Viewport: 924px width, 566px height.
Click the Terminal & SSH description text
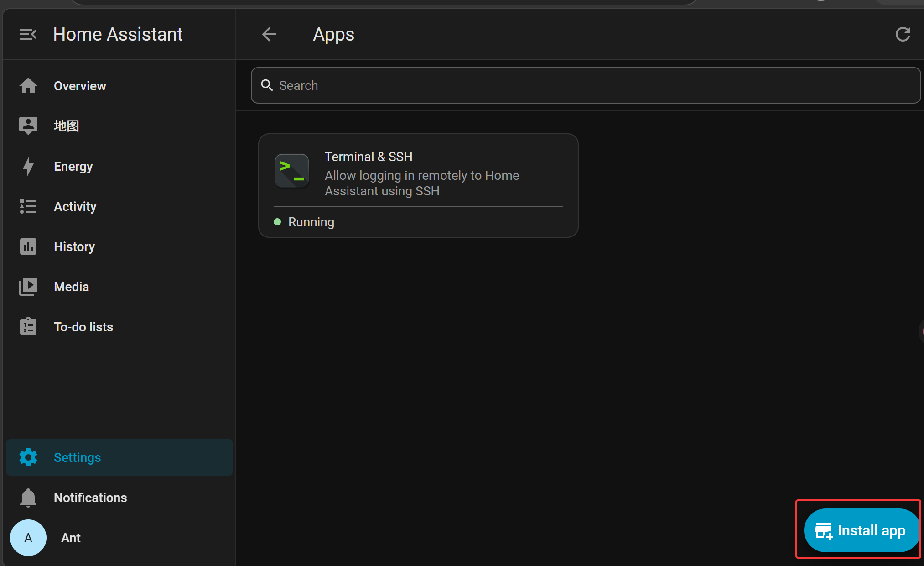click(x=422, y=183)
